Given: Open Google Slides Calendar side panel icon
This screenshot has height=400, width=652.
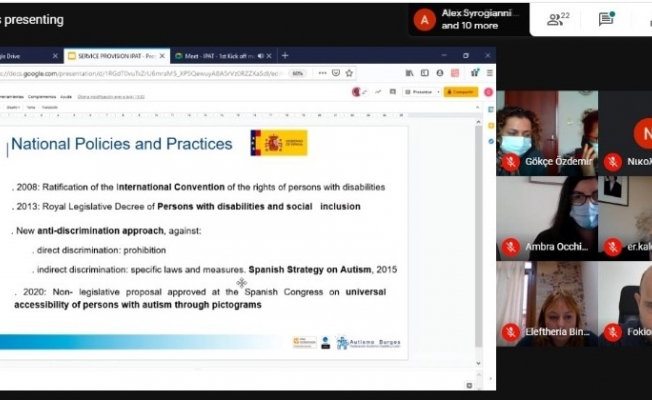Looking at the screenshot, I should tap(489, 108).
